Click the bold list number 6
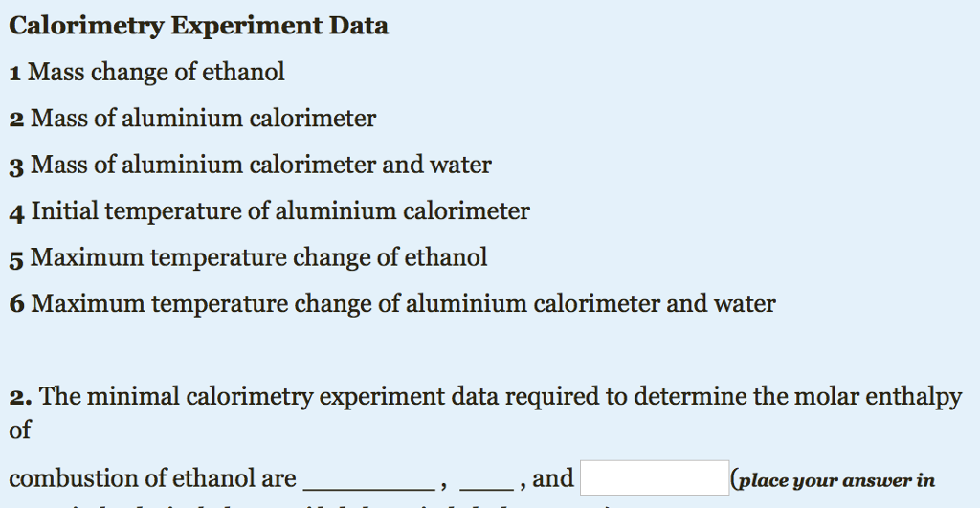The height and width of the screenshot is (508, 980). (x=17, y=305)
